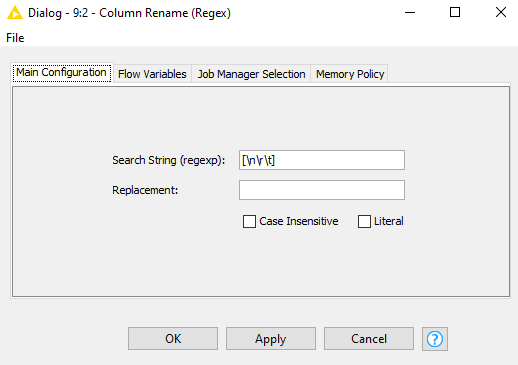Cancel the dialog
The image size is (518, 365).
[369, 339]
